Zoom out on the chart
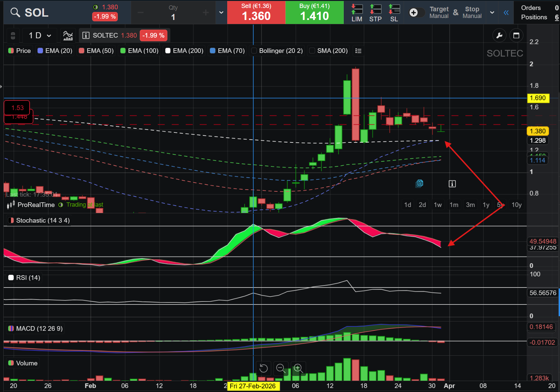Image resolution: width=560 pixels, height=392 pixels. pyautogui.click(x=280, y=368)
